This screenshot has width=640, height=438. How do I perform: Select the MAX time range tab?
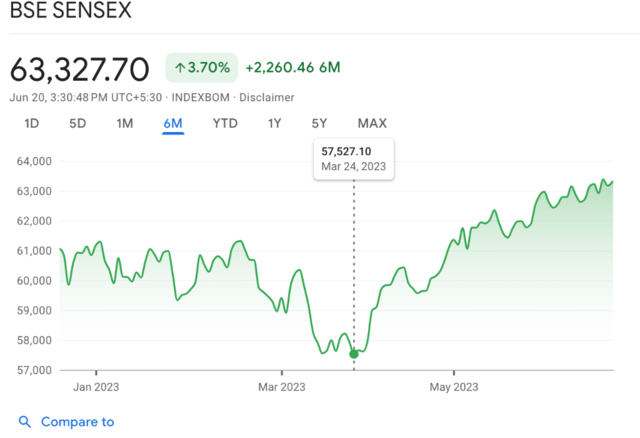pyautogui.click(x=372, y=123)
